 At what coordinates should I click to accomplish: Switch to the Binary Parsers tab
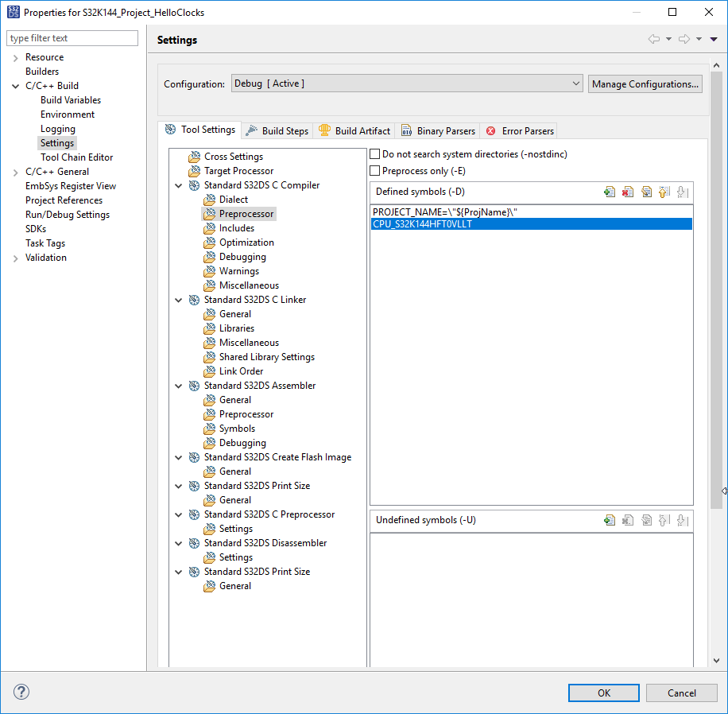coord(438,131)
